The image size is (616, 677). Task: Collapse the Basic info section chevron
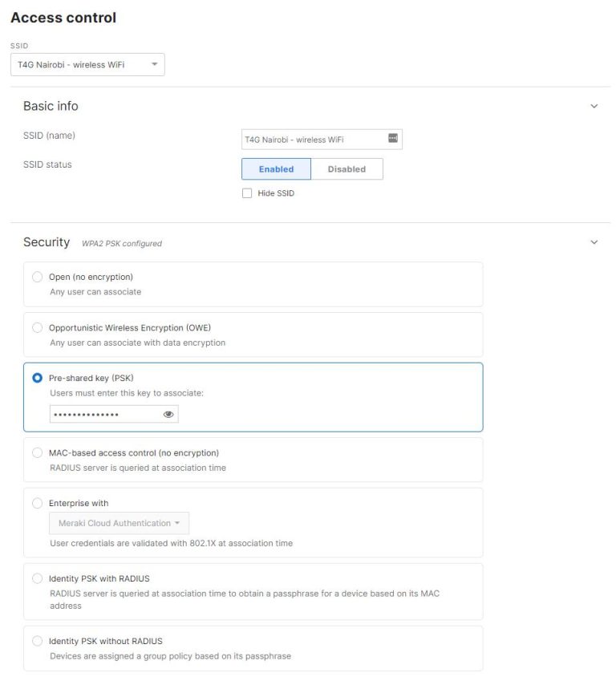(x=594, y=106)
